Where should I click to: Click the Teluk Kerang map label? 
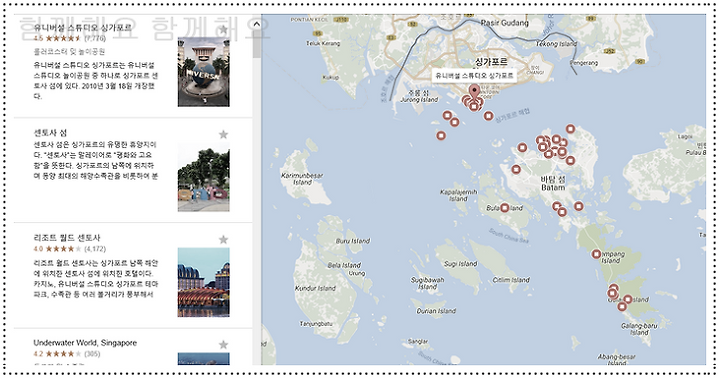tap(323, 43)
